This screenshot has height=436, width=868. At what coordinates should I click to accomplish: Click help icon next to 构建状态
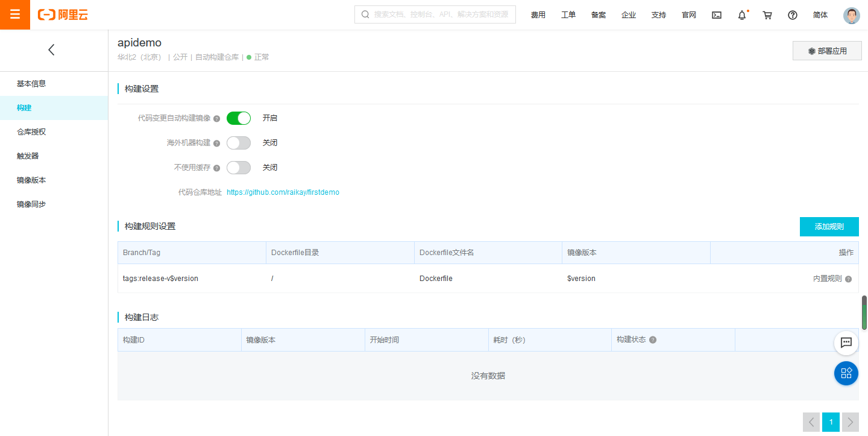(x=653, y=340)
